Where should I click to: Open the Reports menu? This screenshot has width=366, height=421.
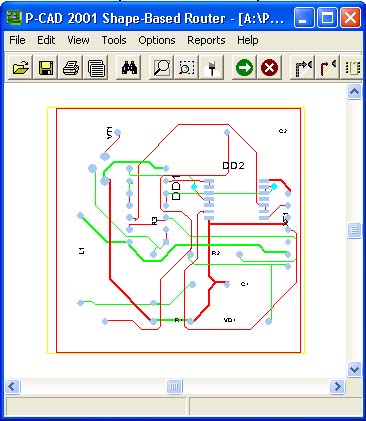(206, 40)
